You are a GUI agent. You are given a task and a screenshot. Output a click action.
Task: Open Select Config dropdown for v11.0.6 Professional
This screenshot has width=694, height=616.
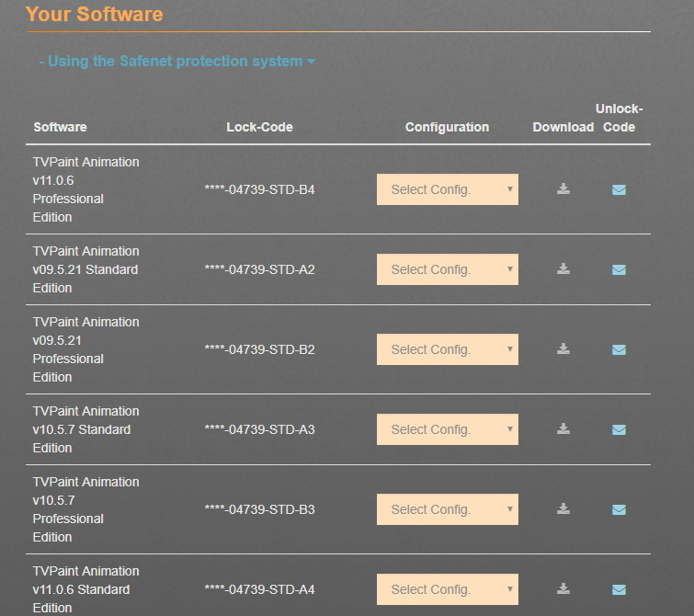click(448, 189)
